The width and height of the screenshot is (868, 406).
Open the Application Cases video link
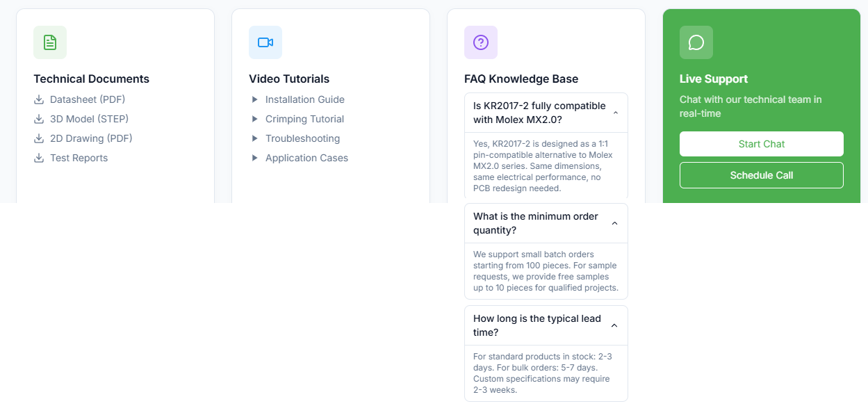pyautogui.click(x=306, y=158)
